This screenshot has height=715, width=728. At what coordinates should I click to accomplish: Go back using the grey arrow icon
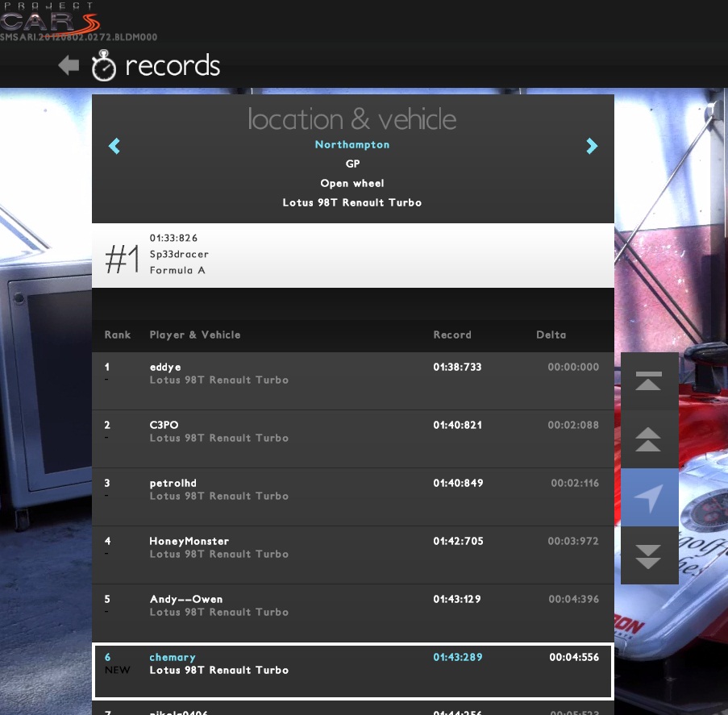coord(69,65)
